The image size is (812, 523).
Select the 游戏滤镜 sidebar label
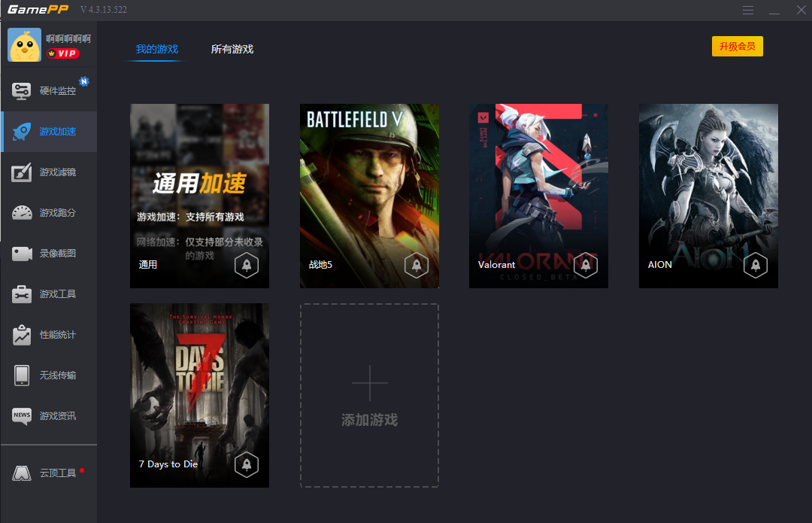58,172
